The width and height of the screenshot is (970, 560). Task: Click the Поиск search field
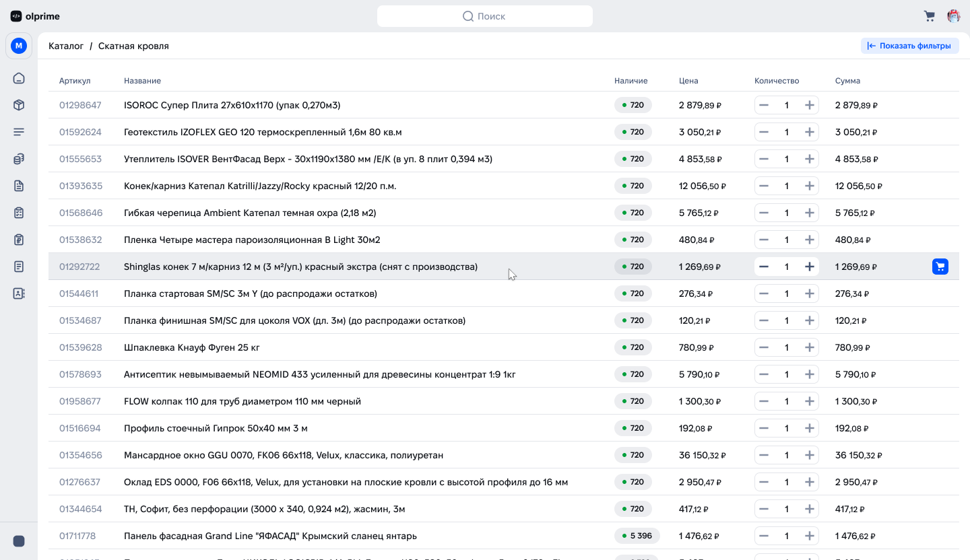point(485,16)
